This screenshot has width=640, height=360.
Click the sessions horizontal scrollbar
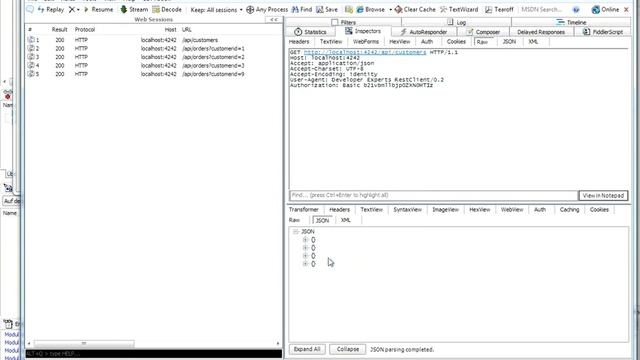84,343
